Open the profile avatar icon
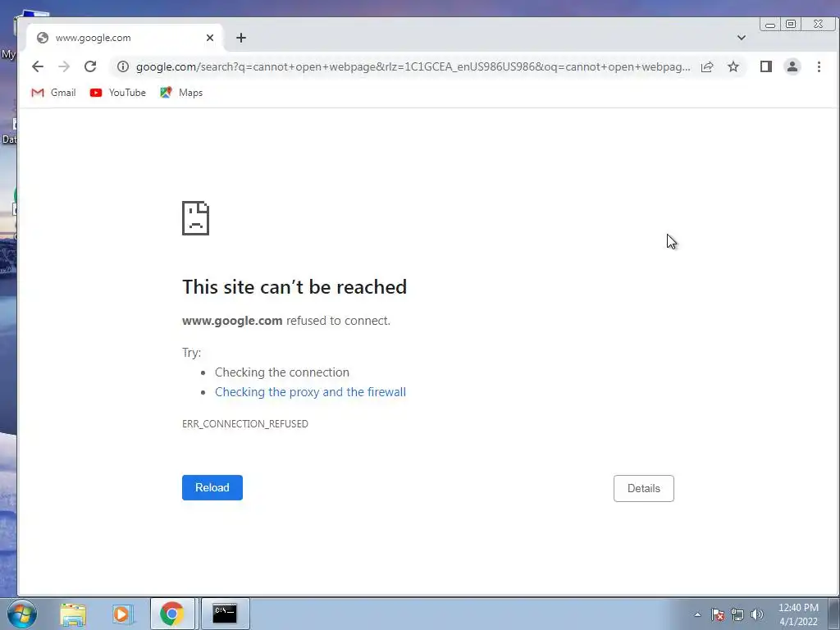Viewport: 840px width, 630px height. 792,66
